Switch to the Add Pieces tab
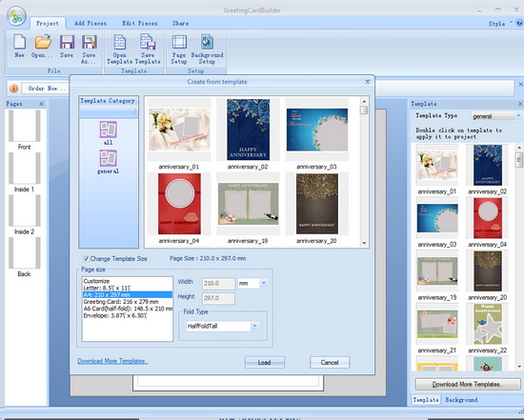Screen dimensions: 524x420 pyautogui.click(x=91, y=24)
